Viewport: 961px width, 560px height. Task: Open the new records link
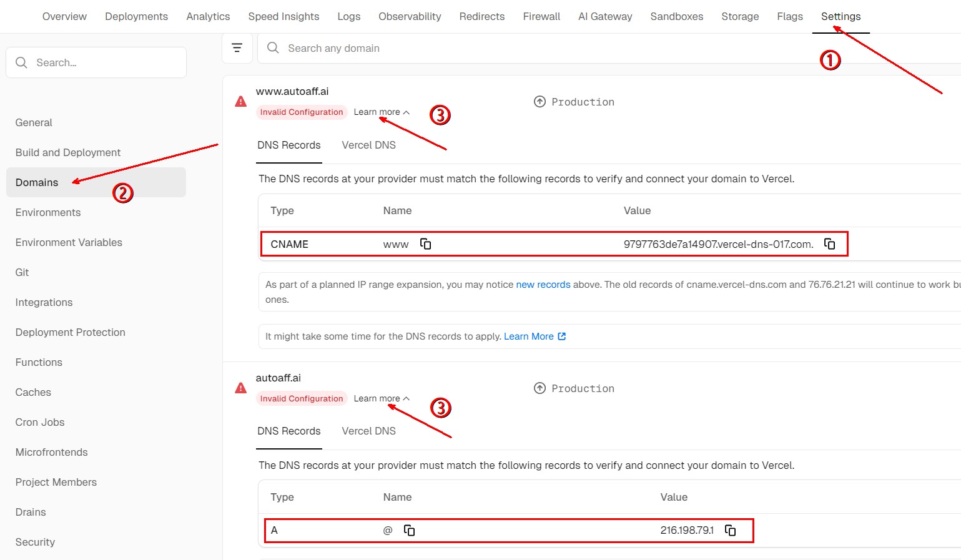[x=543, y=285]
